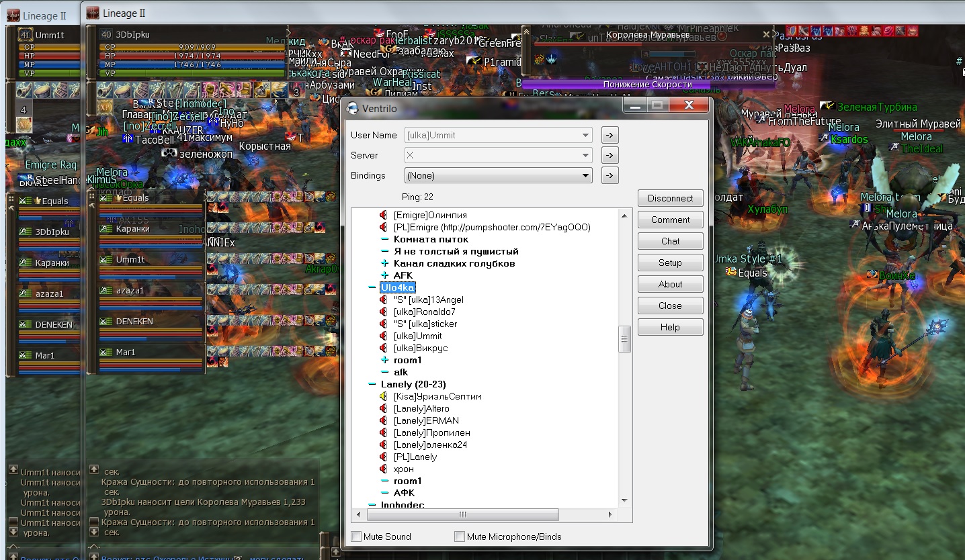Click the vertical scrollbar thumb in Ventrilo's channel list
The height and width of the screenshot is (560, 965).
(624, 339)
